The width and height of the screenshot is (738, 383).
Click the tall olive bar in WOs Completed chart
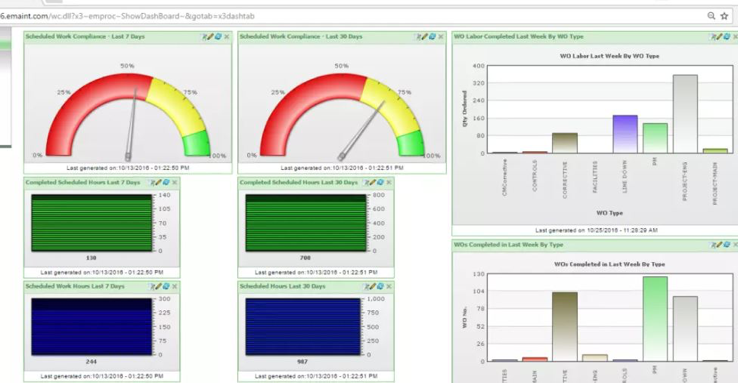pos(564,327)
